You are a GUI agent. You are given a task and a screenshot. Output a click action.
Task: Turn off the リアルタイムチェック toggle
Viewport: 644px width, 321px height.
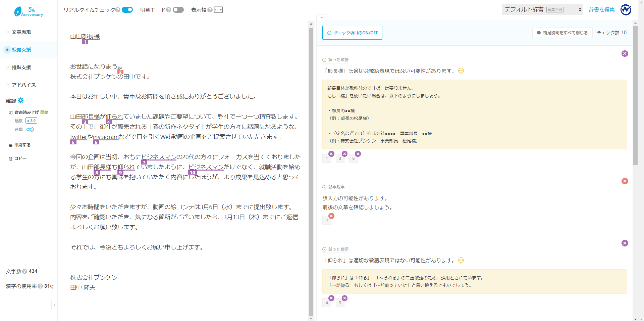click(127, 10)
